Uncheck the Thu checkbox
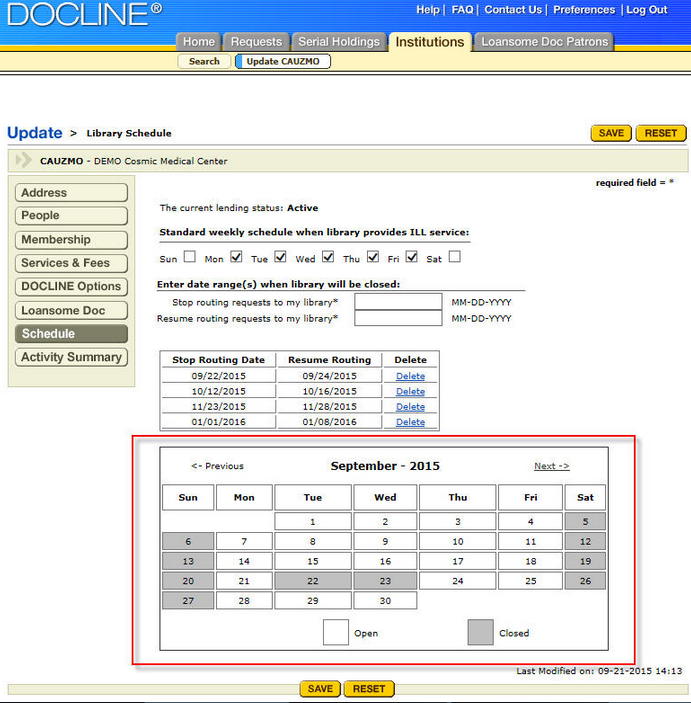 tap(373, 256)
